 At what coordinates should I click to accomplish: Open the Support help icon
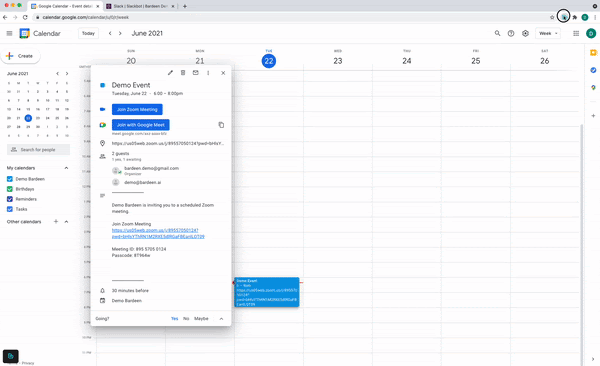511,33
